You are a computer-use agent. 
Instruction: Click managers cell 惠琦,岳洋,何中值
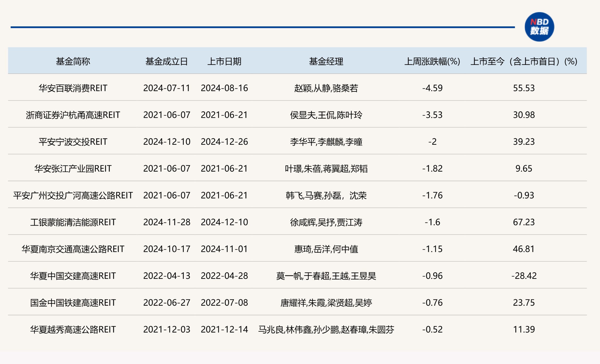[x=326, y=249]
